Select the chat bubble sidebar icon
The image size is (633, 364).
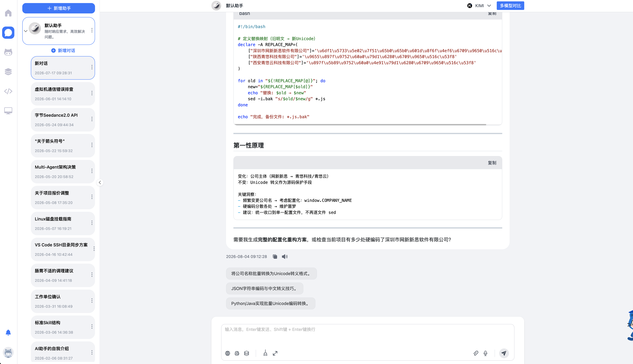[x=8, y=32]
